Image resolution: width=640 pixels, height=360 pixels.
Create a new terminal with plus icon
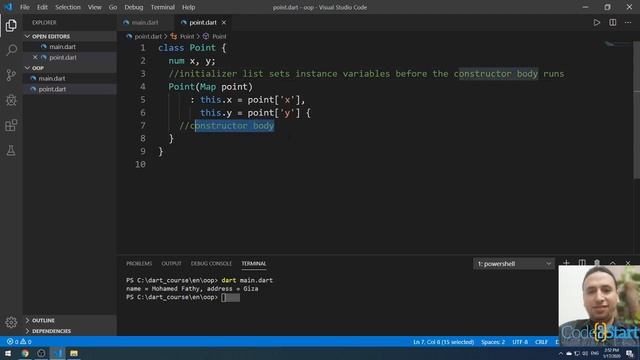[x=566, y=263]
